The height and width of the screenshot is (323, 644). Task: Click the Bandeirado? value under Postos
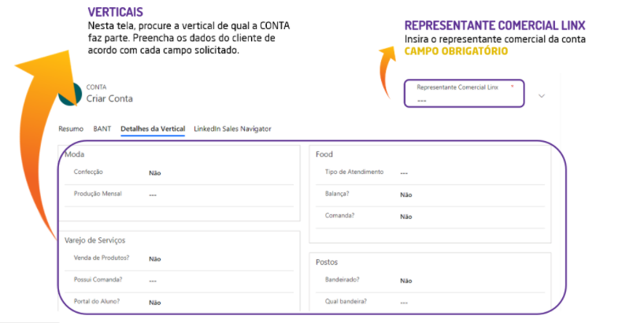(x=406, y=280)
